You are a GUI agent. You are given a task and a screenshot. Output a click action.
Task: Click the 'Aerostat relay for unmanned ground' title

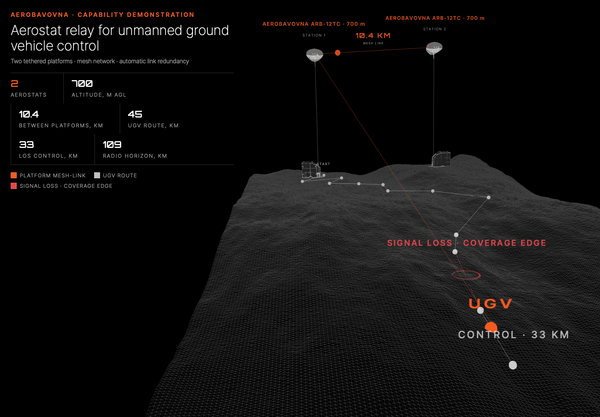point(120,30)
